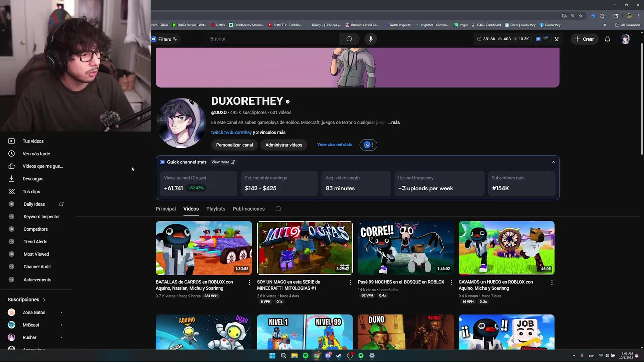
Task: Open the twitch.tv/duxorethey link
Action: point(231,132)
